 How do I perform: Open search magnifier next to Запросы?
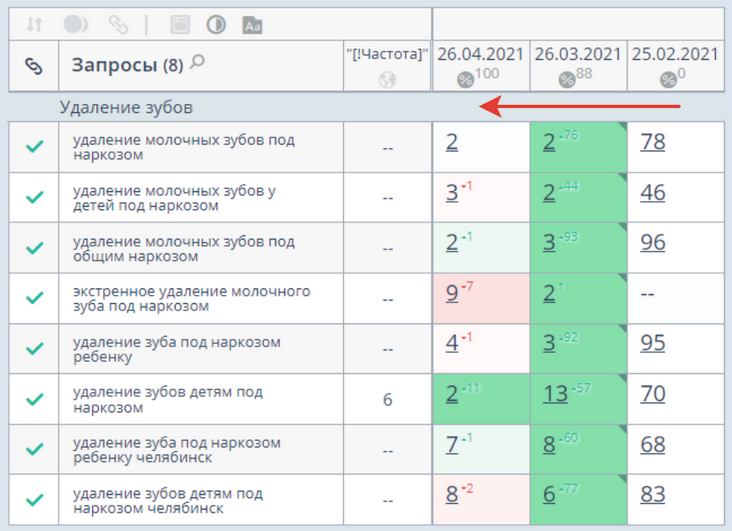pos(198,62)
